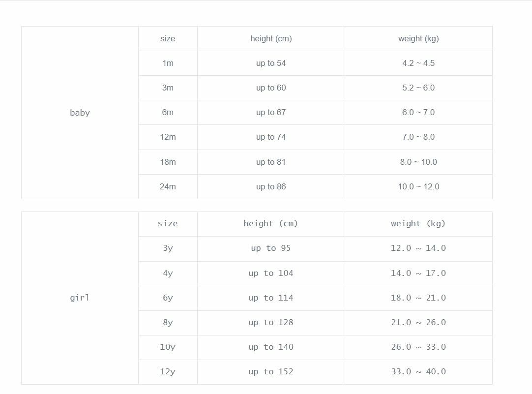Click the 12y size cell
Image resolution: width=532 pixels, height=394 pixels.
pos(168,371)
